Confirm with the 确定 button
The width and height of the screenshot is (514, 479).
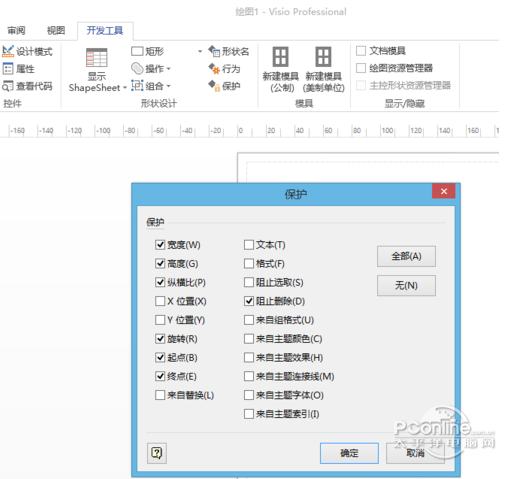tap(349, 453)
